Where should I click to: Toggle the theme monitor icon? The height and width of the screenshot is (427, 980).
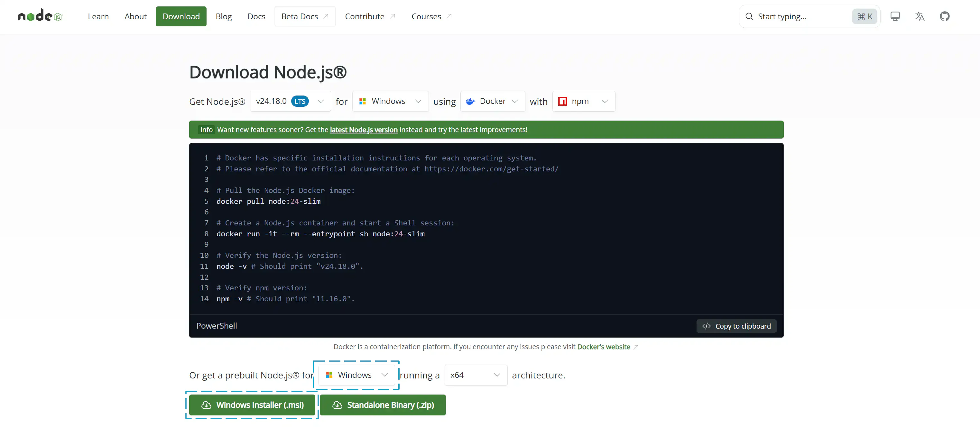coord(895,16)
